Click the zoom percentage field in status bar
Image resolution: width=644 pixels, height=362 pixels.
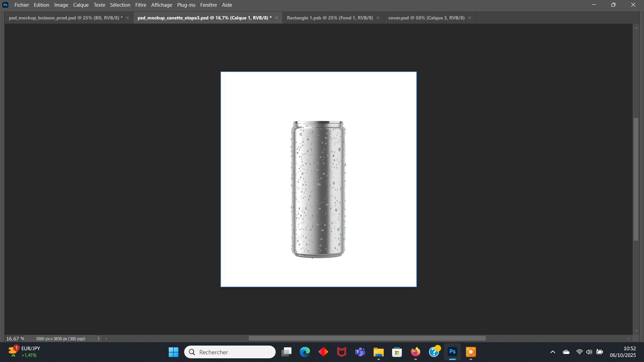15,339
